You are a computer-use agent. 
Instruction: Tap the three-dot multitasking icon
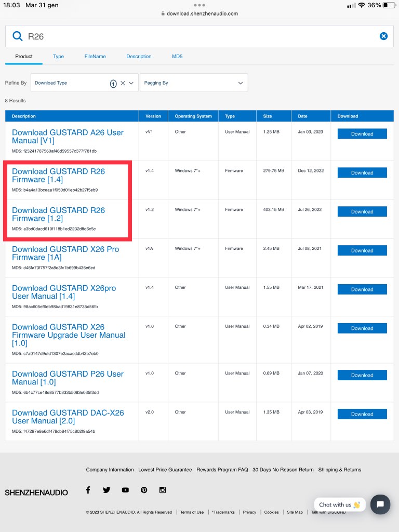(x=199, y=5)
